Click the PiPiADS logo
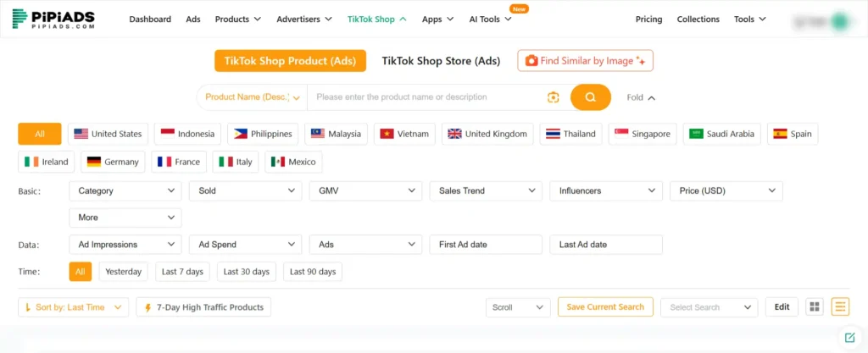Screen dimensions: 868x353 tap(53, 19)
